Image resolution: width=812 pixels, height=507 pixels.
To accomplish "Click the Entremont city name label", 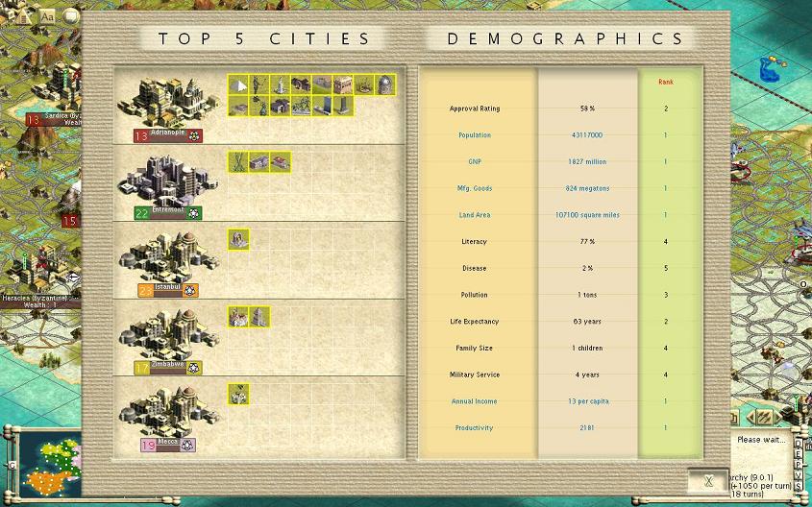I will click(167, 210).
